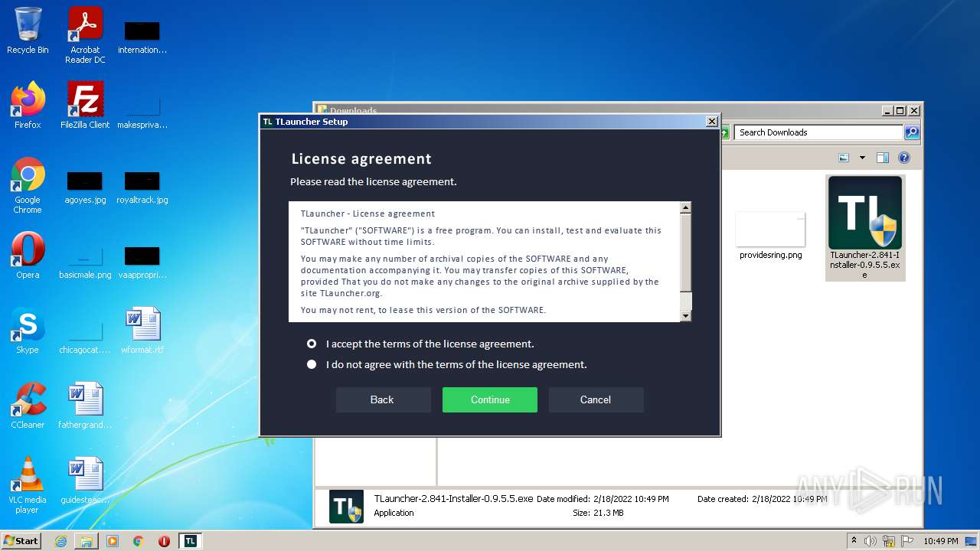
Task: Select the Skype desktop shortcut
Action: click(28, 331)
